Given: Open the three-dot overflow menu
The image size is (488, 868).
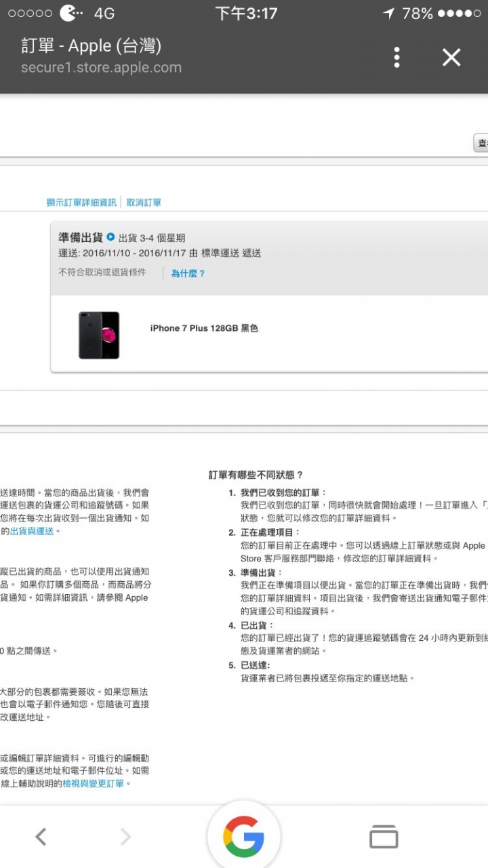Looking at the screenshot, I should tap(396, 57).
